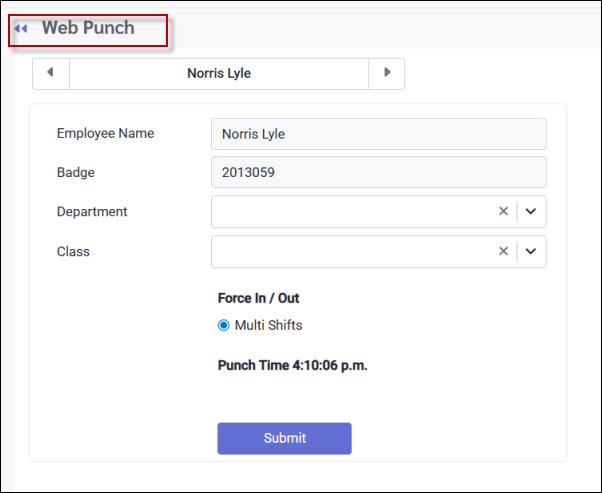
Task: Clear the Class field with X icon
Action: point(504,251)
